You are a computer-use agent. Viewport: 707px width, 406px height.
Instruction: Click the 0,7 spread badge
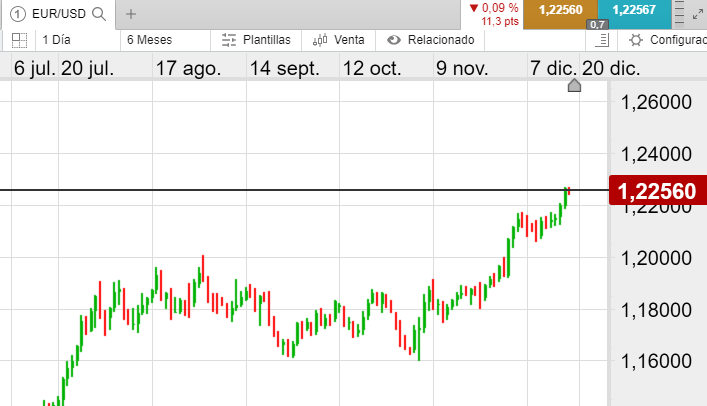(x=597, y=24)
